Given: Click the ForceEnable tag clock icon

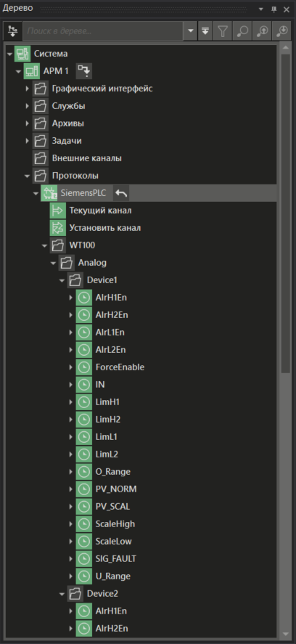Looking at the screenshot, I should [83, 367].
